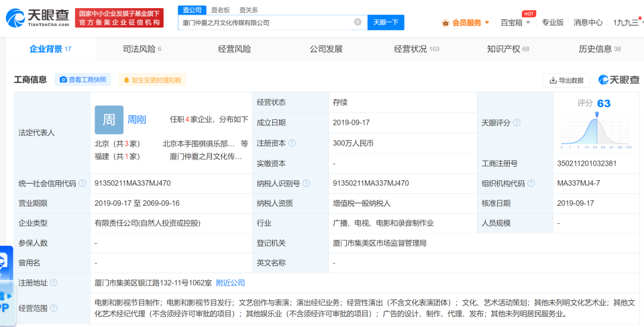The image size is (644, 327).
Task: Clear the search box text
Action: point(358,22)
